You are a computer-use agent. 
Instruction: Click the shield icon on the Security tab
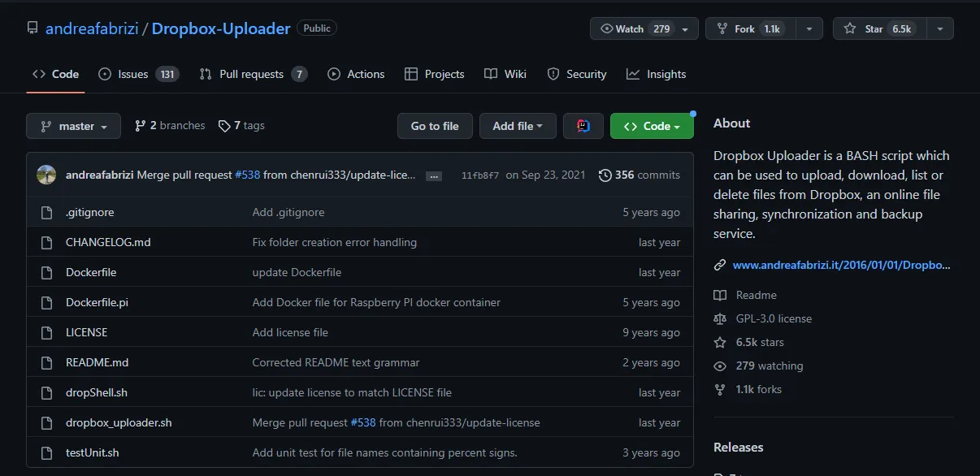pos(553,74)
